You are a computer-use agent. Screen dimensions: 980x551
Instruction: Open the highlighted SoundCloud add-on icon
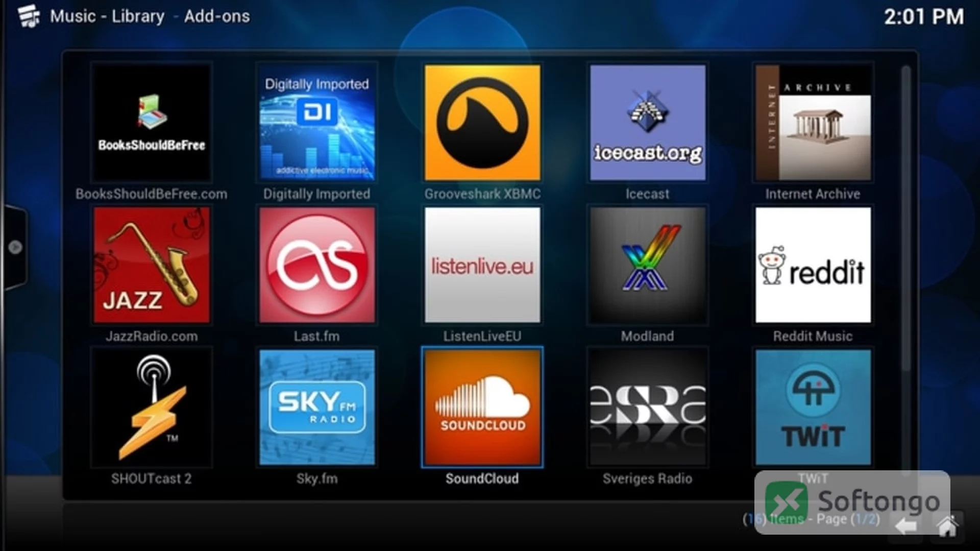(482, 408)
